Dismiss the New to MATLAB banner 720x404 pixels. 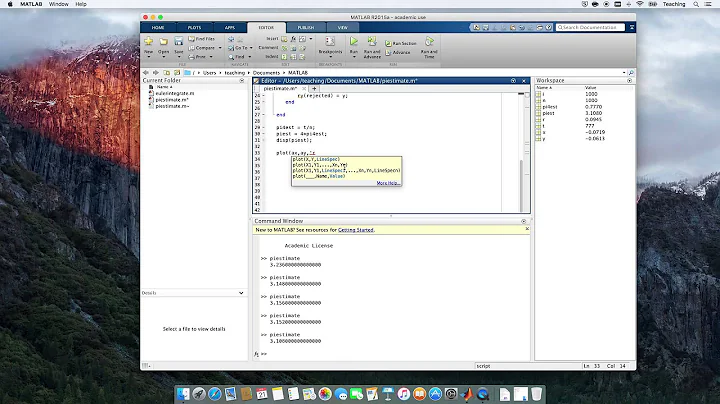click(x=527, y=229)
